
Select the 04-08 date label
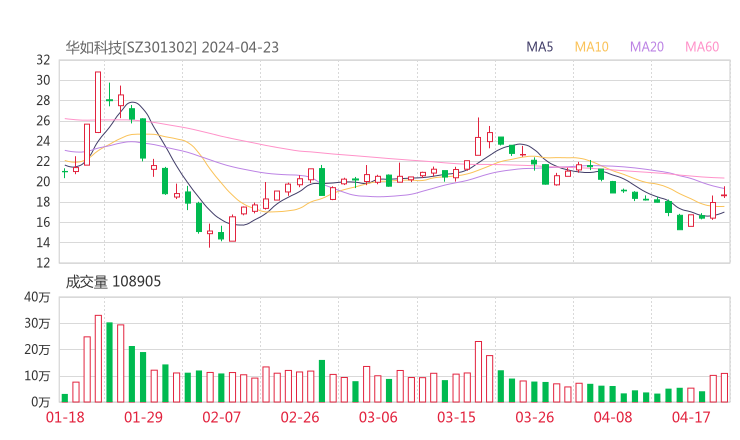[x=613, y=417]
